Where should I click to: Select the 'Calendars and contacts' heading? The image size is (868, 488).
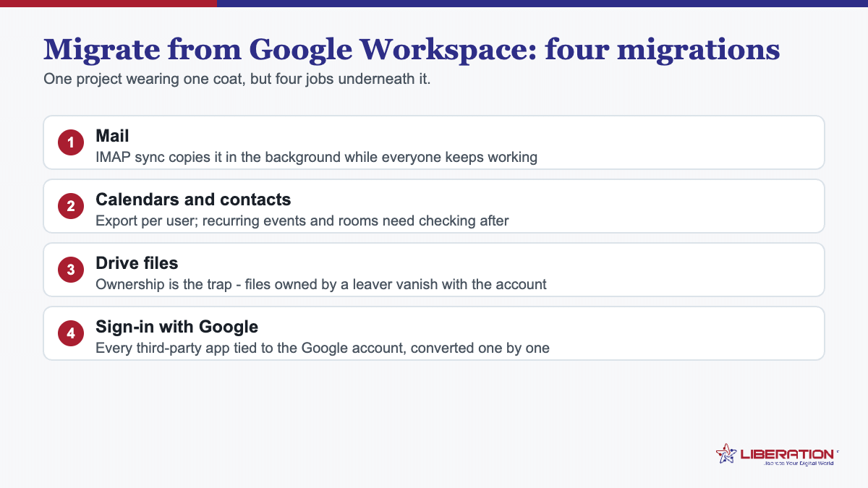point(193,199)
